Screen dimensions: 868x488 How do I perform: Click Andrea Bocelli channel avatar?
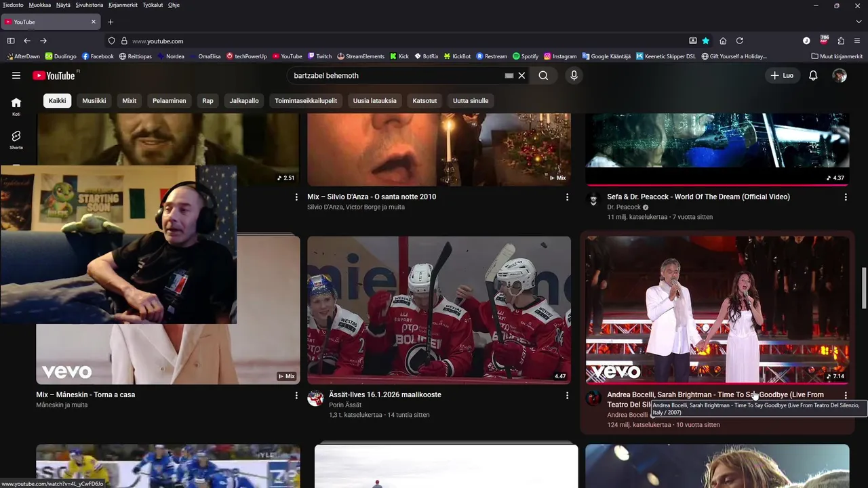coord(593,398)
